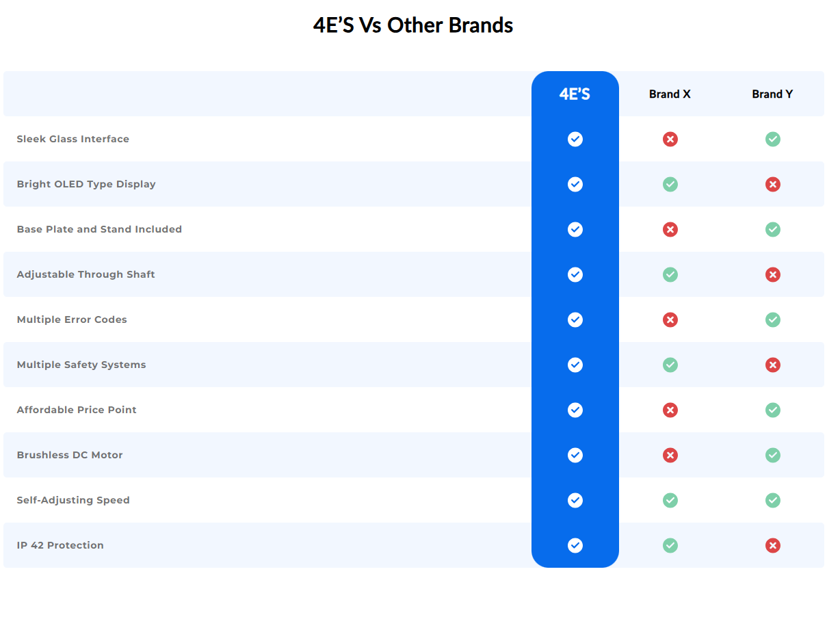
Task: Click Brand X red cross for Sleek Glass Interface
Action: [x=670, y=140]
